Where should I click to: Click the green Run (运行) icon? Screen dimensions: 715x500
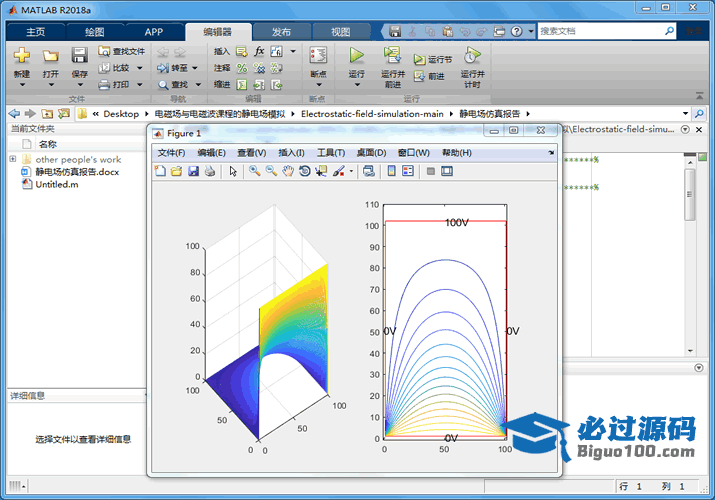[x=357, y=55]
